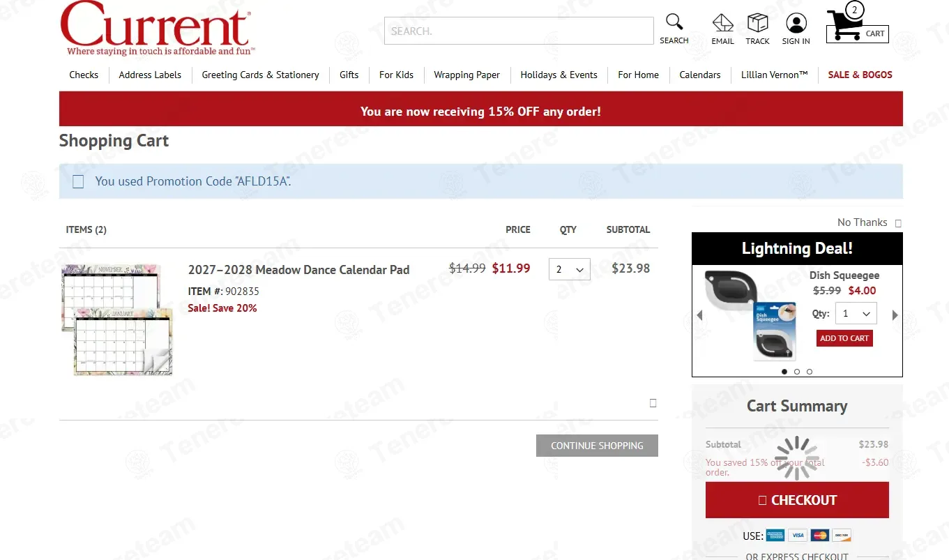The height and width of the screenshot is (560, 949).
Task: Go to second Lightning Deal carousel dot
Action: point(797,372)
